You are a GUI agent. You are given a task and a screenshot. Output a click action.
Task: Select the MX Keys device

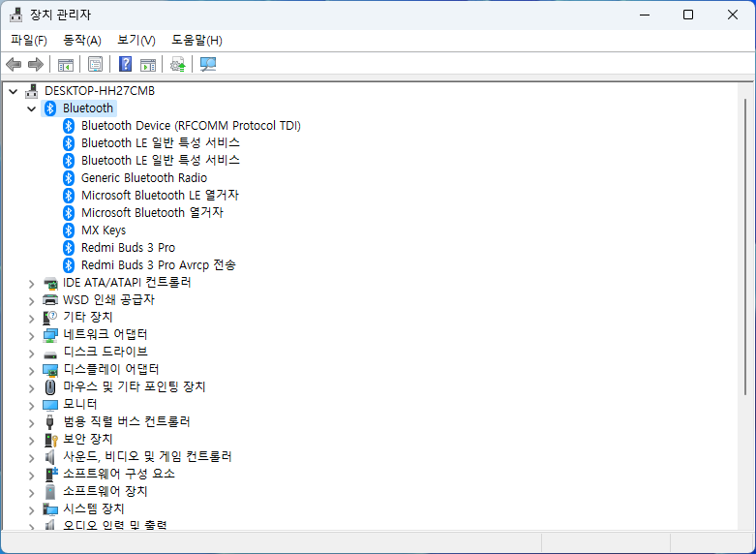tap(104, 231)
